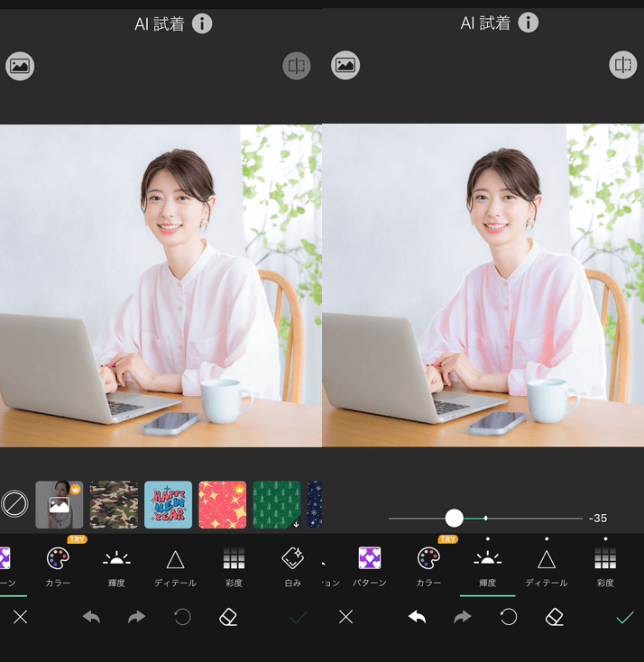Redo action in left screen

point(136,617)
